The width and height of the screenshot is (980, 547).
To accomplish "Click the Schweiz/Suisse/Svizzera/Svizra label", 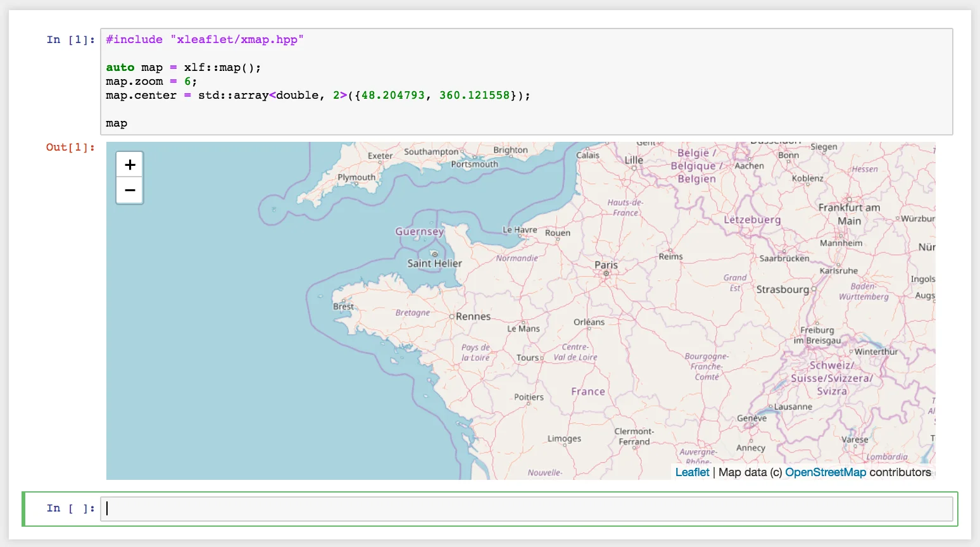I will pyautogui.click(x=832, y=379).
